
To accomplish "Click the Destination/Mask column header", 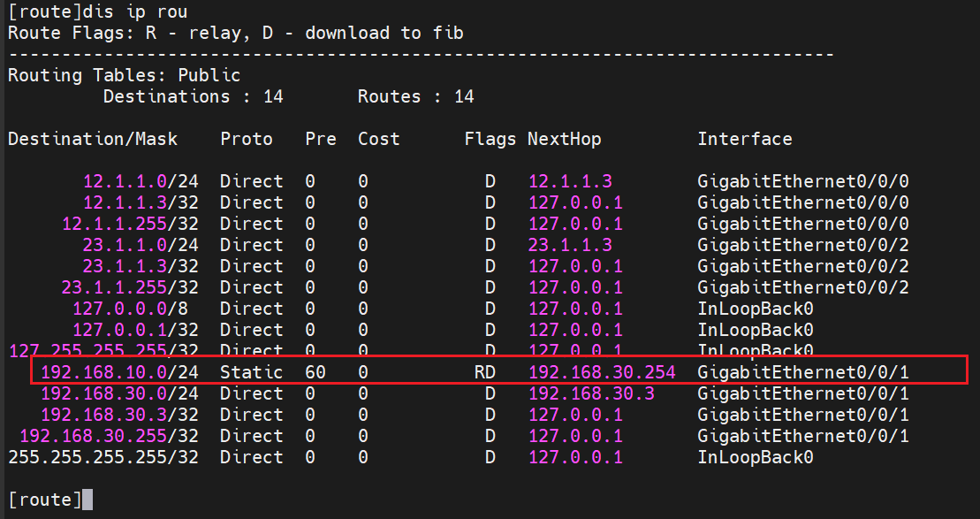I will point(93,139).
